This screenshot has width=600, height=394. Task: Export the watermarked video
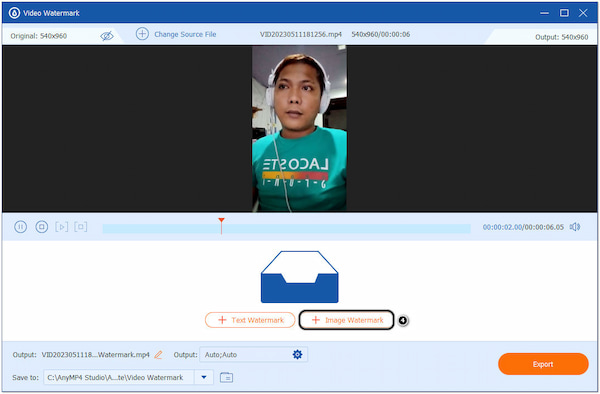[x=543, y=364]
